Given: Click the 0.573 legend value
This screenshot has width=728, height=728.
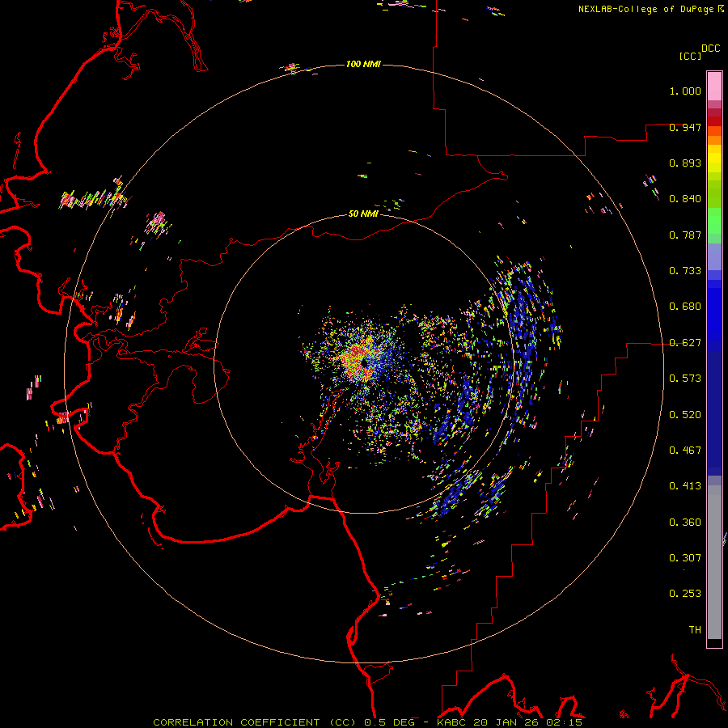Looking at the screenshot, I should coord(685,379).
